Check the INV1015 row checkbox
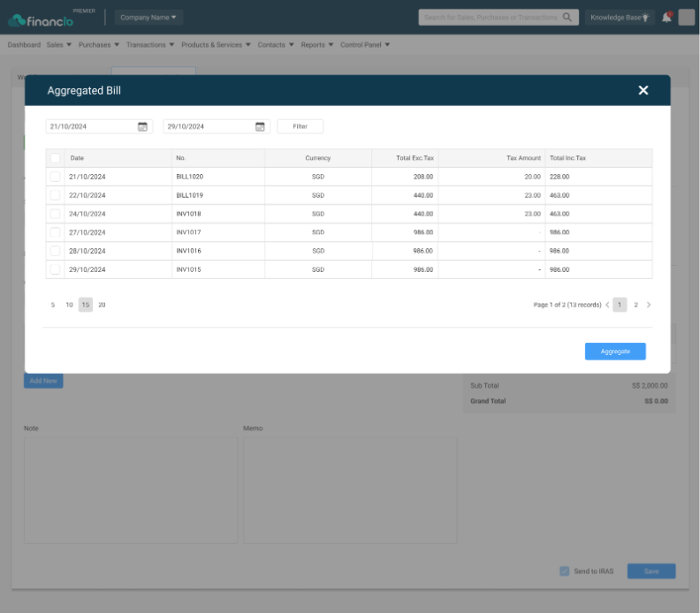 pyautogui.click(x=56, y=269)
